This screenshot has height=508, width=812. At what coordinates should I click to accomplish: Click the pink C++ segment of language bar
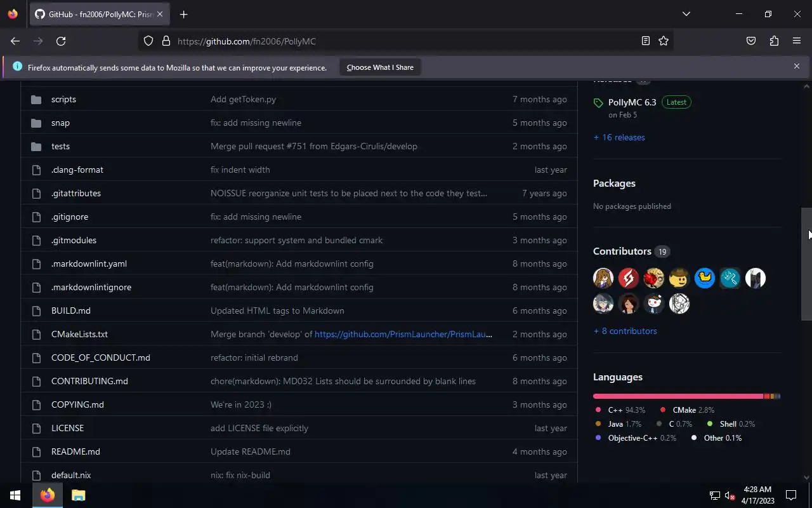coord(678,396)
